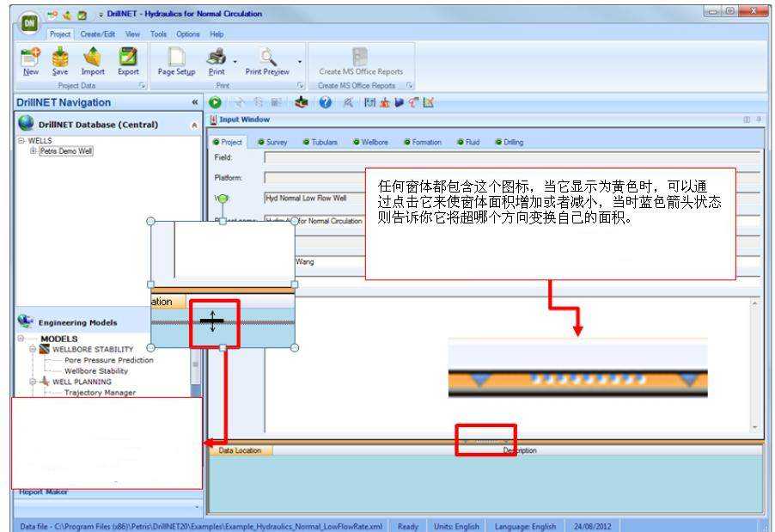Click the Engineering Models globe icon
This screenshot has width=775, height=532.
26,321
